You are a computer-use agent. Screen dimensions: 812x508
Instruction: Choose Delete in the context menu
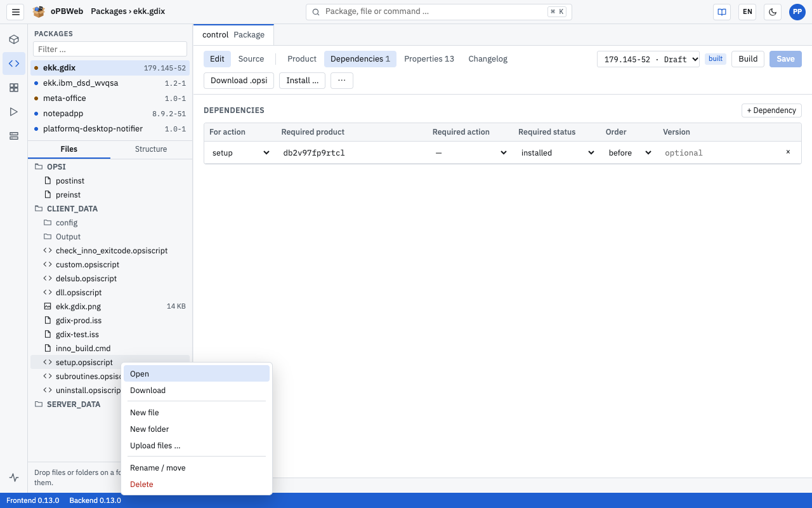coord(197,485)
